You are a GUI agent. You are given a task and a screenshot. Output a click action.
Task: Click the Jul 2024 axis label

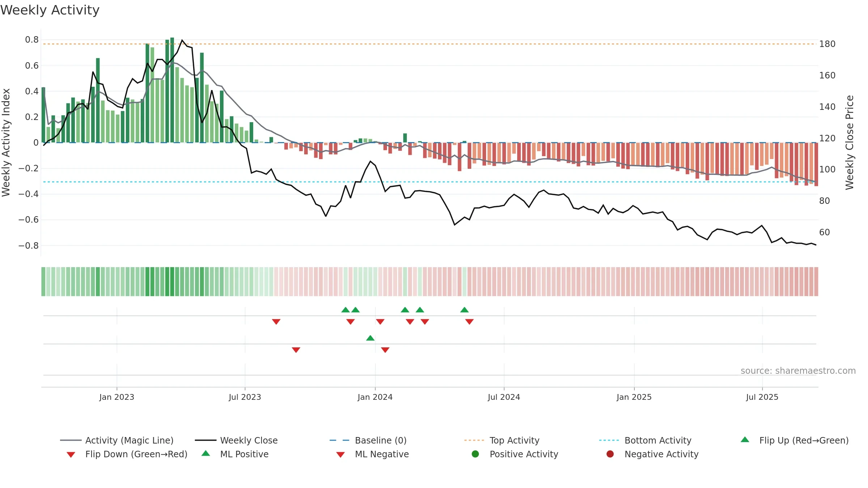[x=504, y=397]
